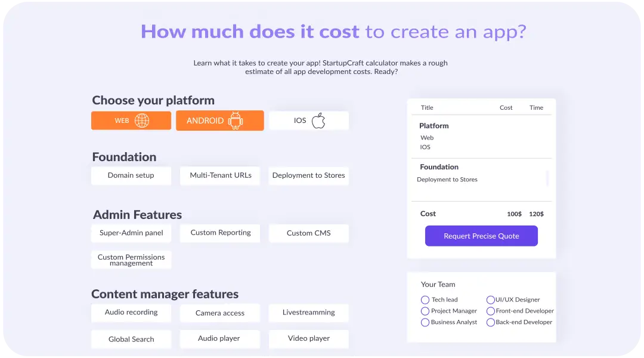
Task: Select Multi-Tenant URLs option
Action: 221,175
